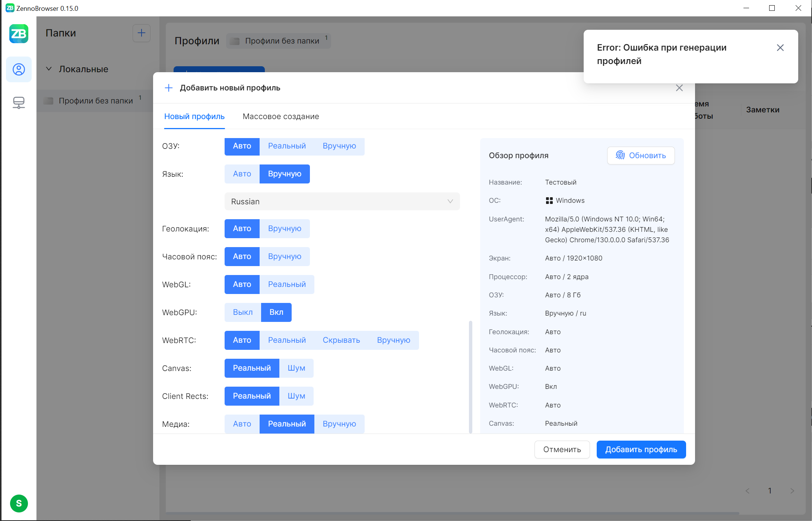Open the Profiles section sidebar icon
Viewport: 812px width, 521px height.
[19, 69]
